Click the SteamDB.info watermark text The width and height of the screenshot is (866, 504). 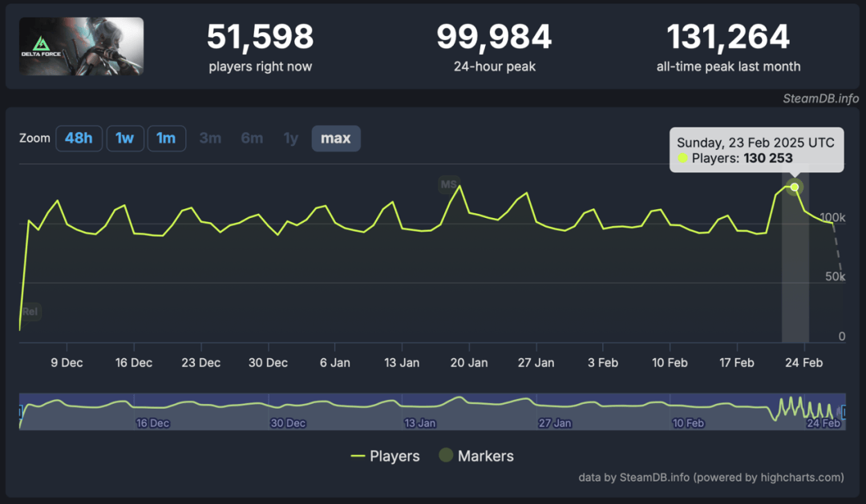tap(821, 99)
